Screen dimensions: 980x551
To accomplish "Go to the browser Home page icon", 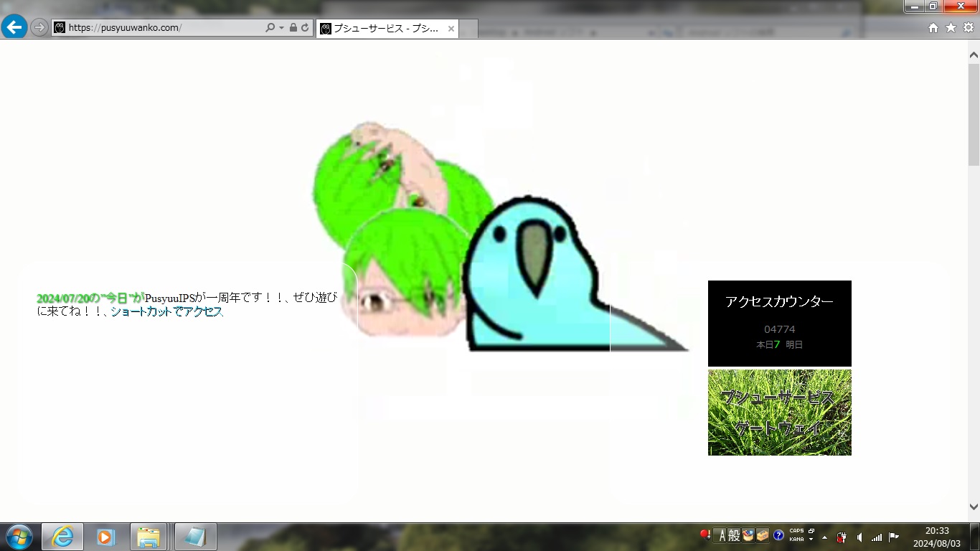I will click(933, 28).
